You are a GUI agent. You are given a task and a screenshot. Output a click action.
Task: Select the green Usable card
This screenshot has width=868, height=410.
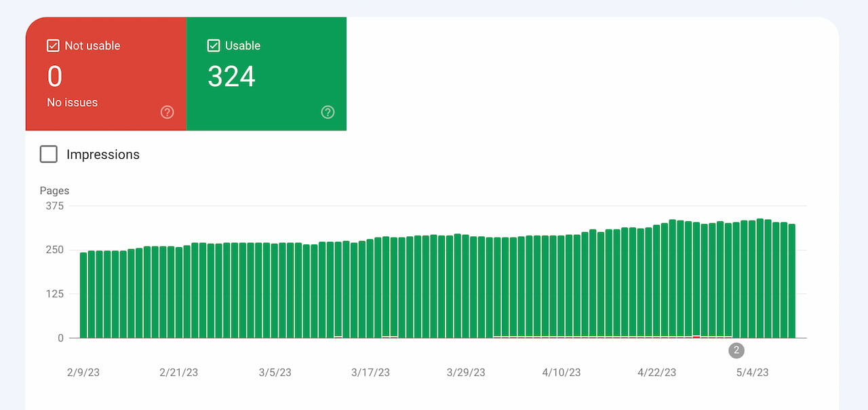(266, 73)
